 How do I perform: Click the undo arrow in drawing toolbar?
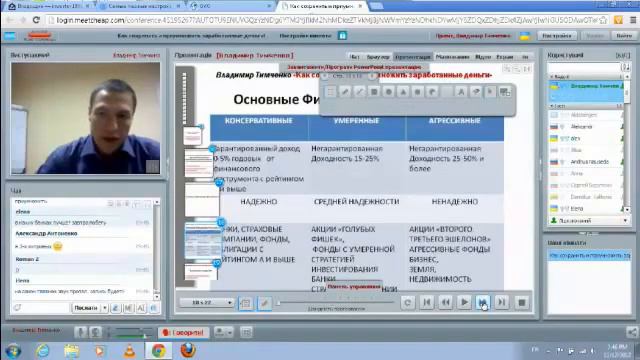tap(432, 92)
